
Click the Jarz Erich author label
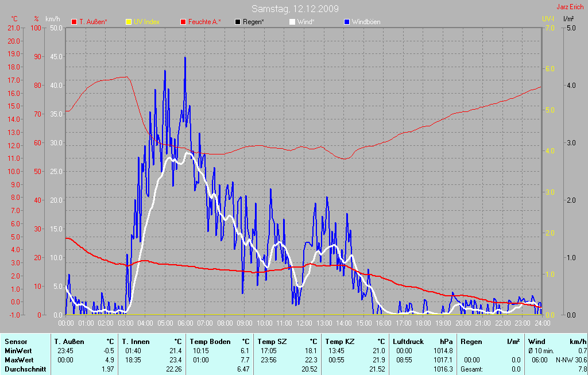pos(570,7)
